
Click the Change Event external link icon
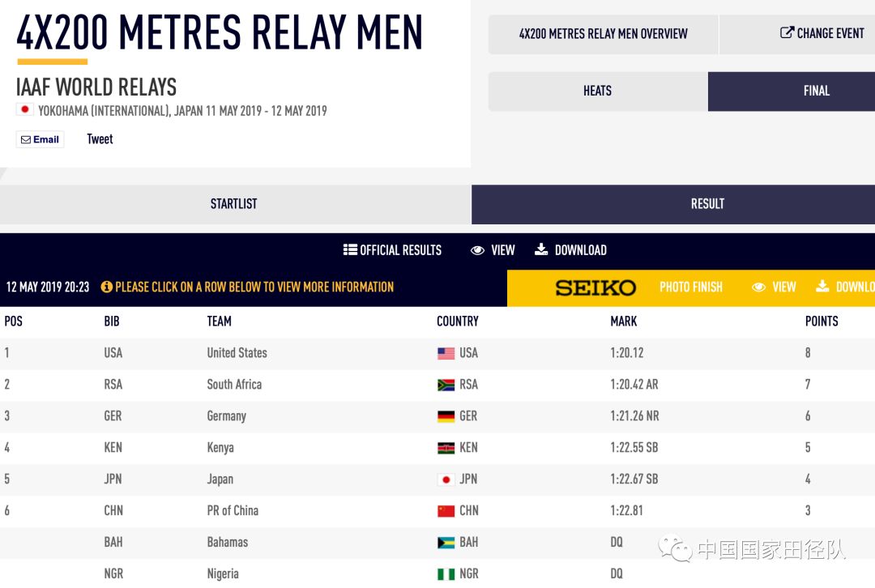pyautogui.click(x=787, y=33)
